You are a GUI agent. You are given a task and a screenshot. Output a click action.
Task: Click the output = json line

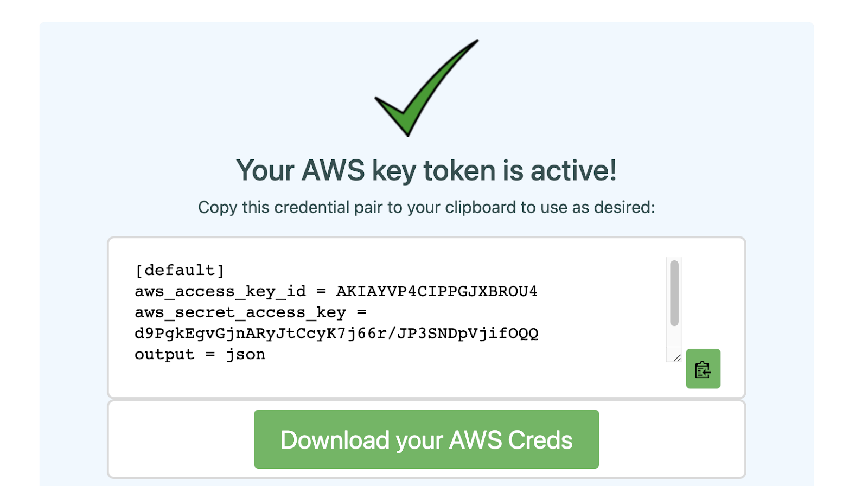[x=200, y=354]
